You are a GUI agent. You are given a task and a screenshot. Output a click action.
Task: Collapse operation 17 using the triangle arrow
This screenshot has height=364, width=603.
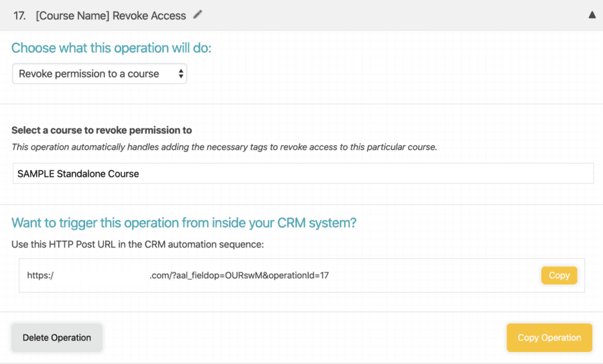coord(592,15)
